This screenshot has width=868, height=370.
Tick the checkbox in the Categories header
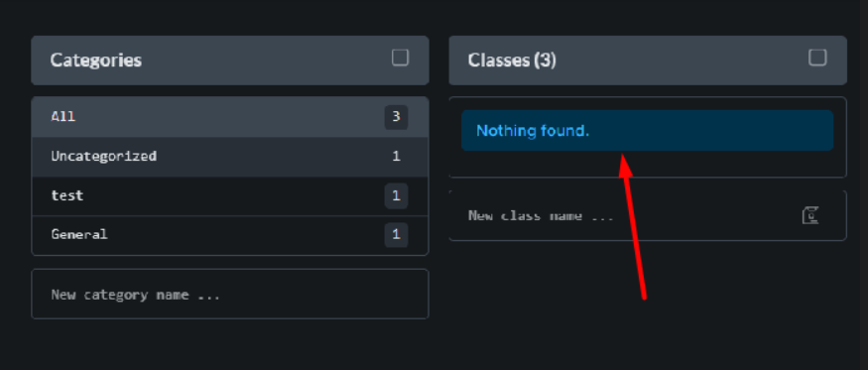pyautogui.click(x=400, y=58)
